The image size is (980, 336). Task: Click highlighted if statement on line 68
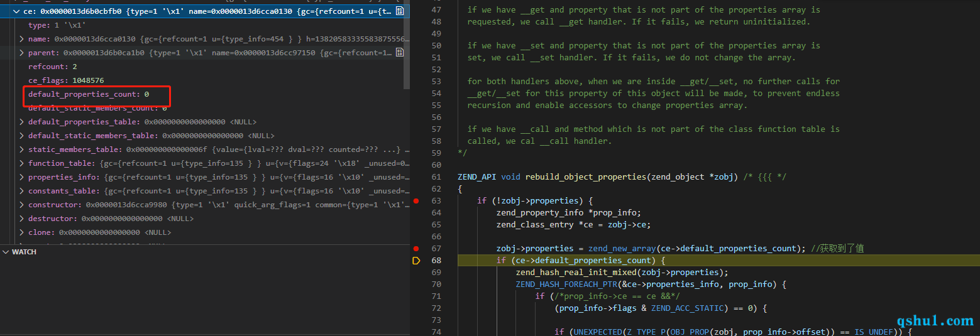tap(581, 261)
